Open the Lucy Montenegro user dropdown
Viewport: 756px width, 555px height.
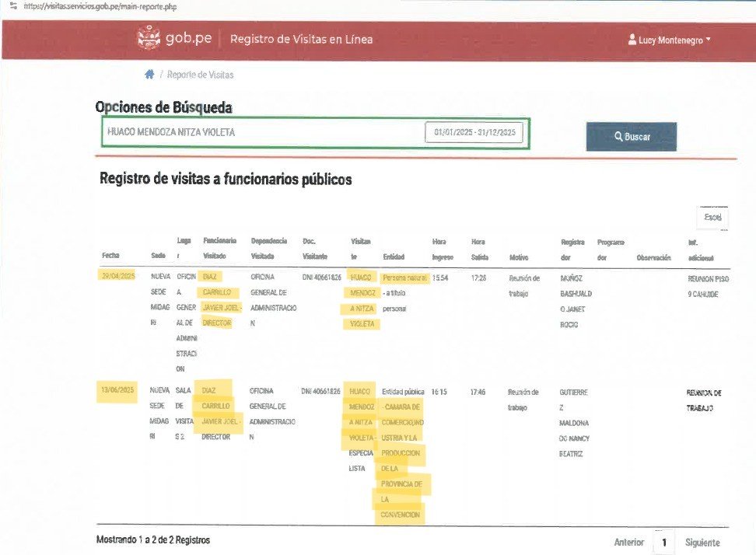tap(670, 40)
